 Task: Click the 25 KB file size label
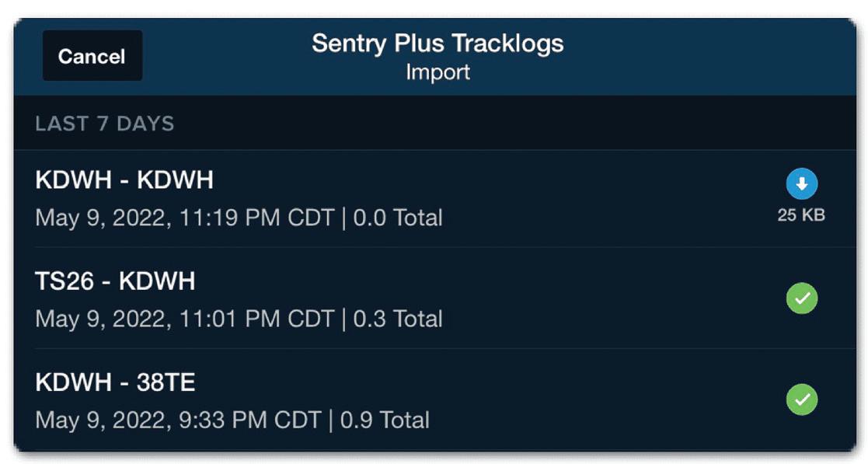801,215
